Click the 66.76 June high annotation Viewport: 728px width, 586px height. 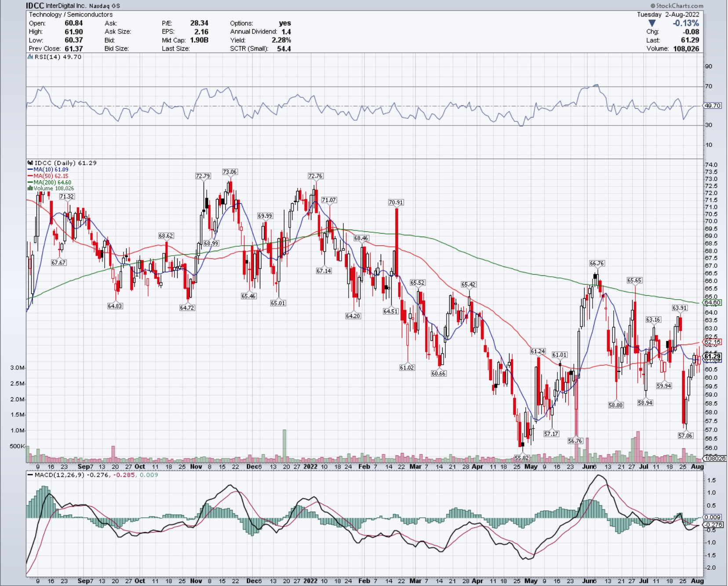[x=597, y=264]
